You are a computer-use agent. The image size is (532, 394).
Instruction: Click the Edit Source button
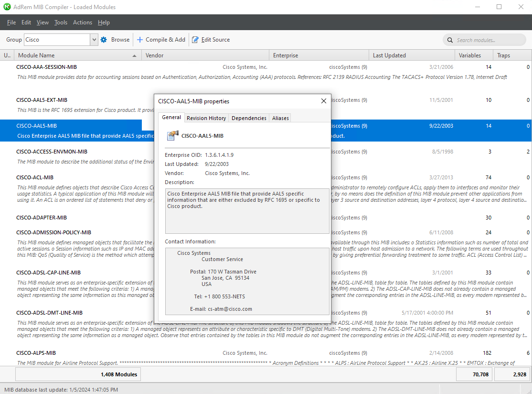pyautogui.click(x=211, y=40)
